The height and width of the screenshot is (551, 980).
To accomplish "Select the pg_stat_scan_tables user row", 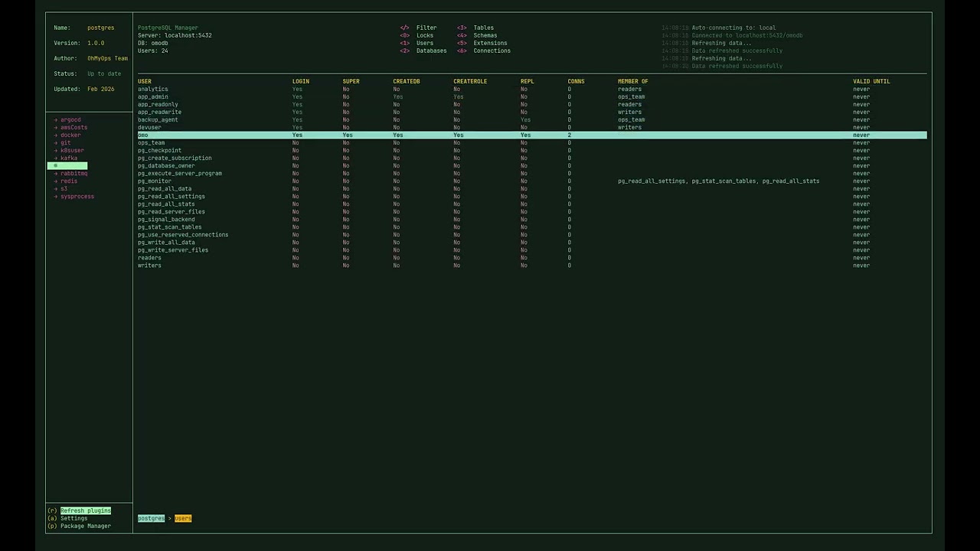I will click(x=532, y=227).
